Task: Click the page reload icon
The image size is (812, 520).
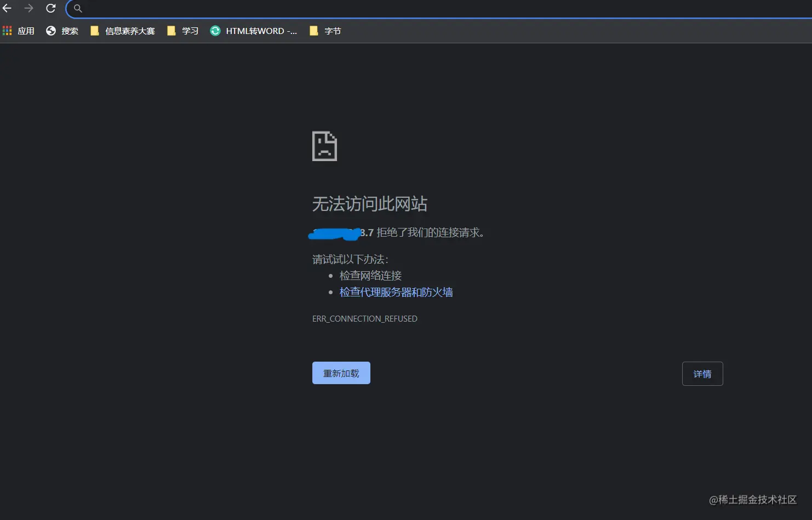Action: 50,8
